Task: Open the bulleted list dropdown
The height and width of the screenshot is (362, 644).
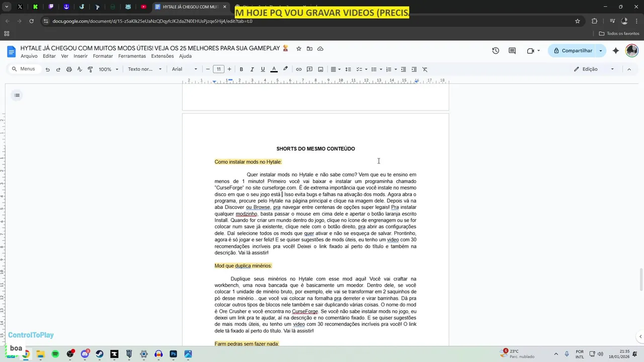Action: (377, 69)
